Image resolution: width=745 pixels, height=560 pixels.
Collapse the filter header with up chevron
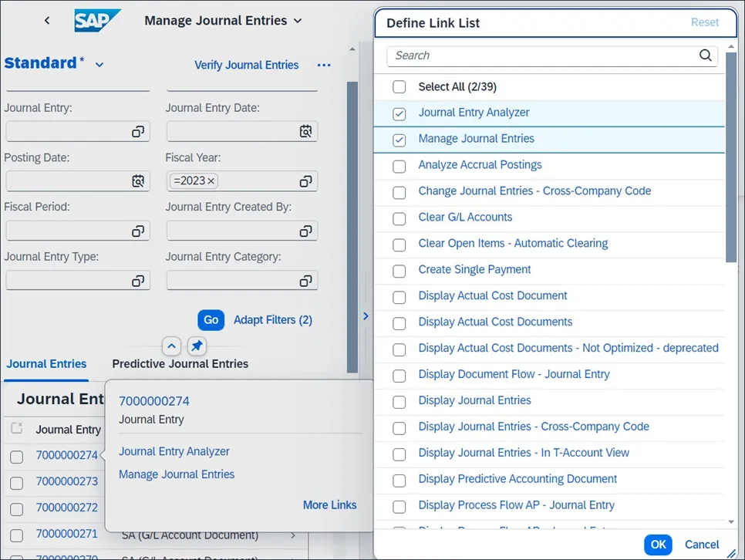[x=171, y=346]
